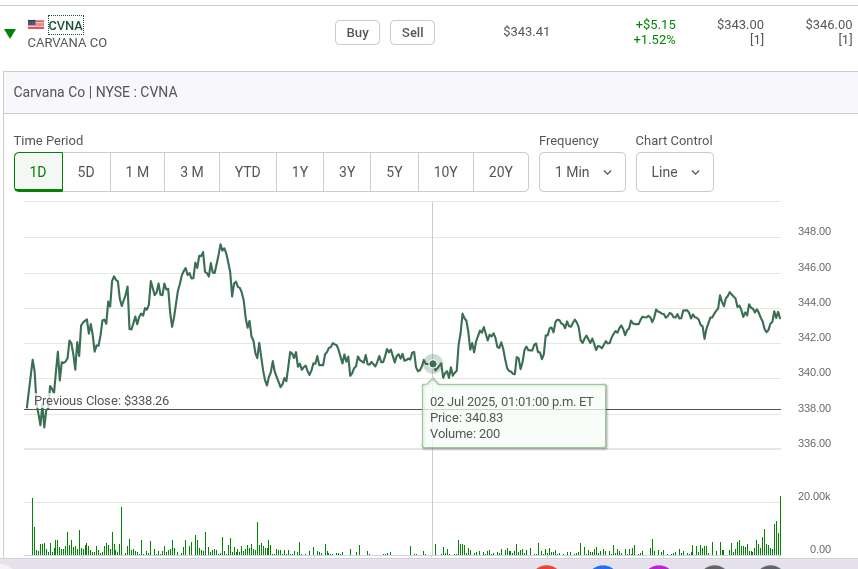Select the 20Y time period
The height and width of the screenshot is (569, 858).
tap(501, 172)
